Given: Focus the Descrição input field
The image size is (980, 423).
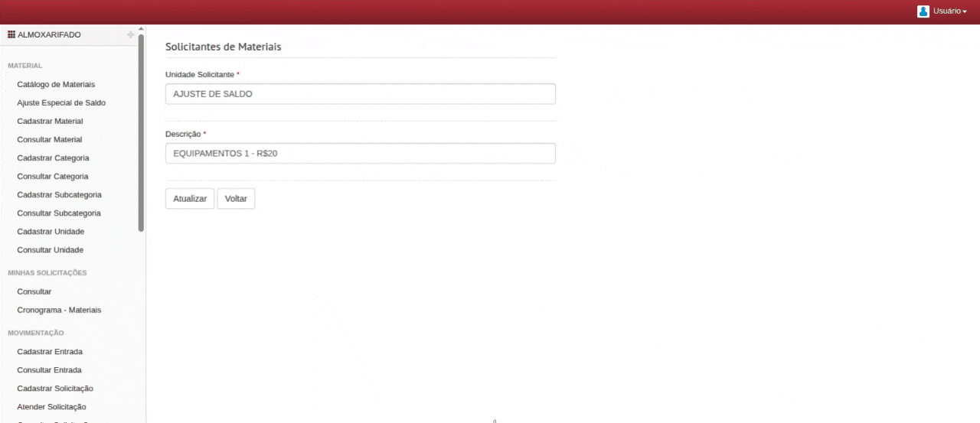Looking at the screenshot, I should [361, 154].
